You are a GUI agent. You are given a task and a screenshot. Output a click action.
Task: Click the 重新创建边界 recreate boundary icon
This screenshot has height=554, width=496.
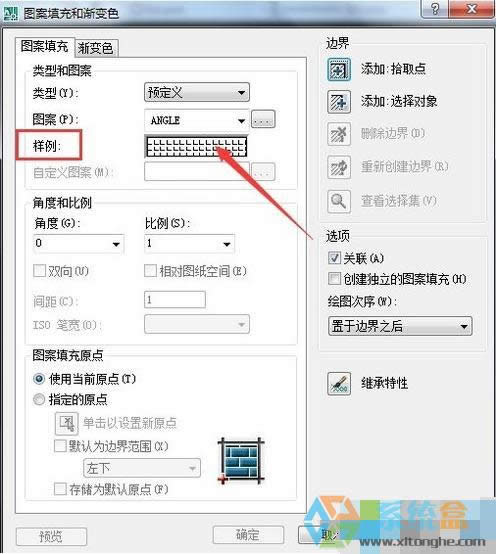click(x=339, y=167)
